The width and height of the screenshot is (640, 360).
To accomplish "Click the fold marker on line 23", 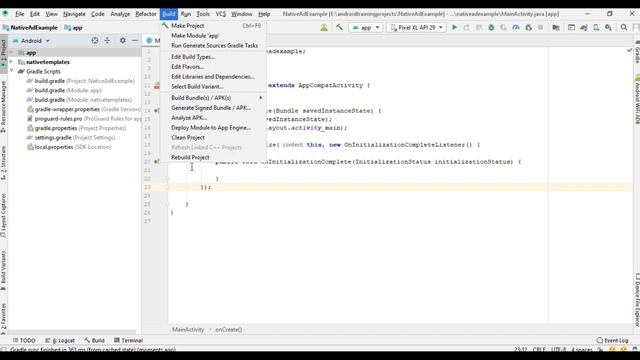I will [167, 187].
